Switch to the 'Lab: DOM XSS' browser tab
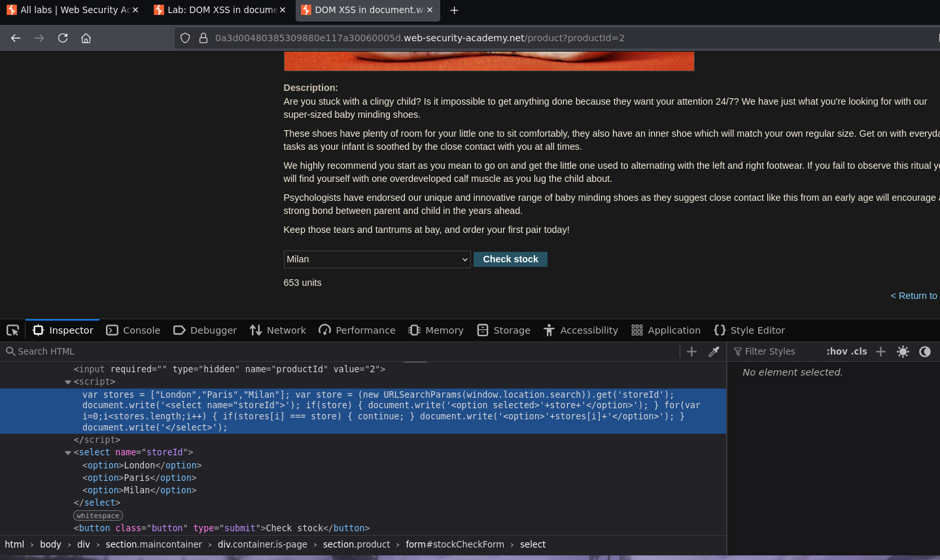The width and height of the screenshot is (940, 560). click(220, 10)
